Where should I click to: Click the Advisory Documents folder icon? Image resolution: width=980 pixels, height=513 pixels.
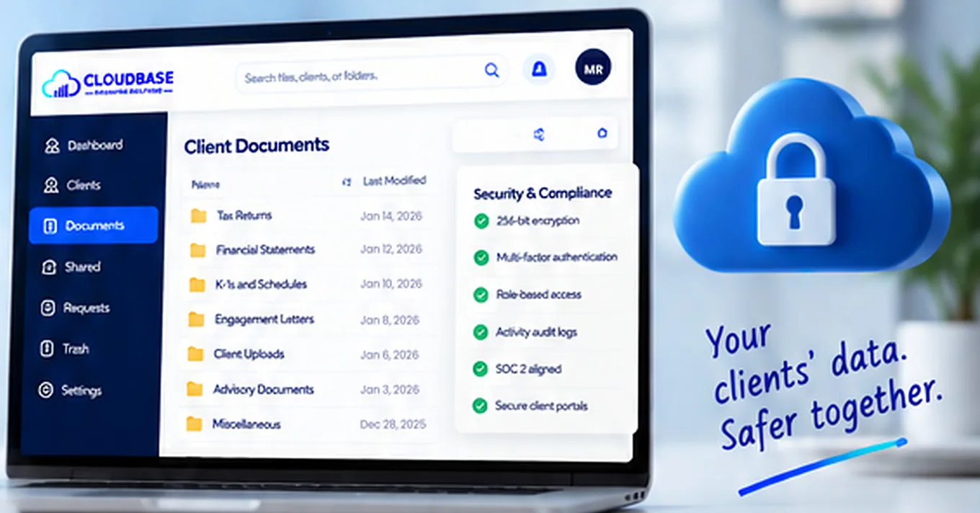point(195,389)
